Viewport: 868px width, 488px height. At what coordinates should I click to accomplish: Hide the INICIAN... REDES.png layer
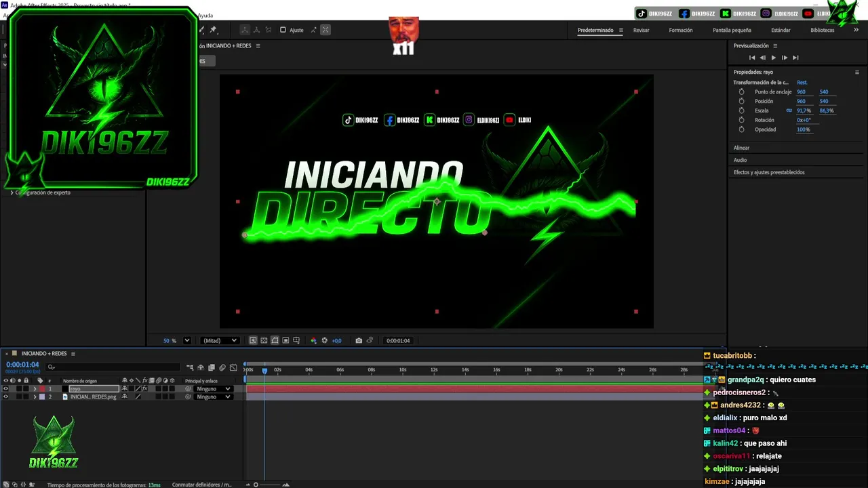coord(6,396)
